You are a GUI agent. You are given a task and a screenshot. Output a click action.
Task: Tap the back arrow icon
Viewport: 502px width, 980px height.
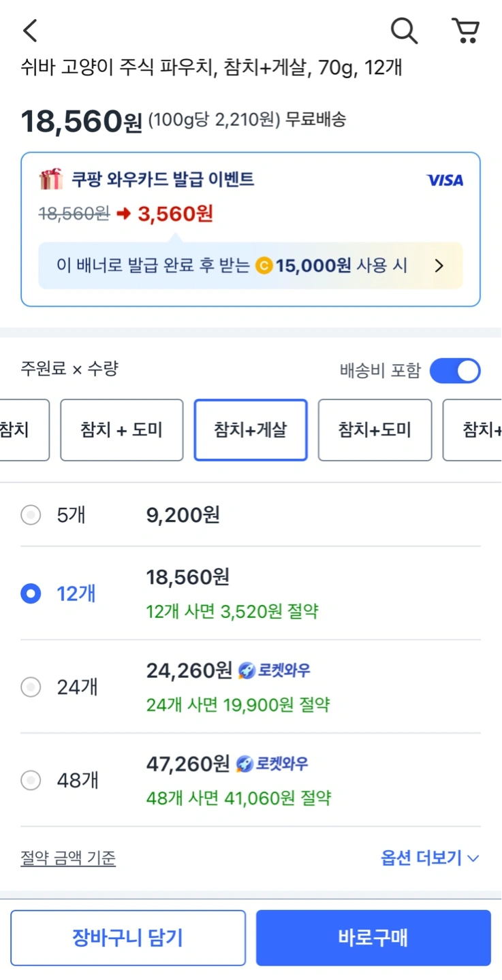[30, 31]
